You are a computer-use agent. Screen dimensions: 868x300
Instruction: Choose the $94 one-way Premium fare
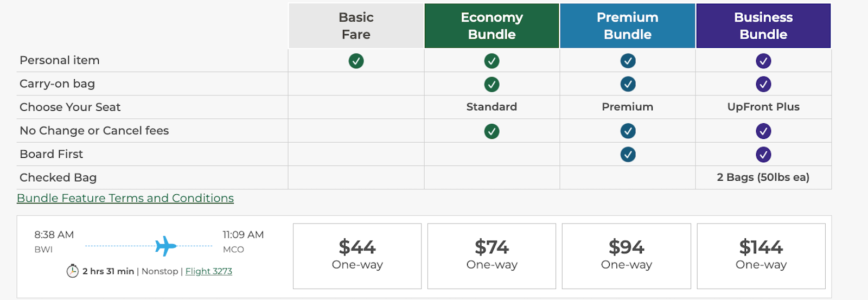[626, 256]
